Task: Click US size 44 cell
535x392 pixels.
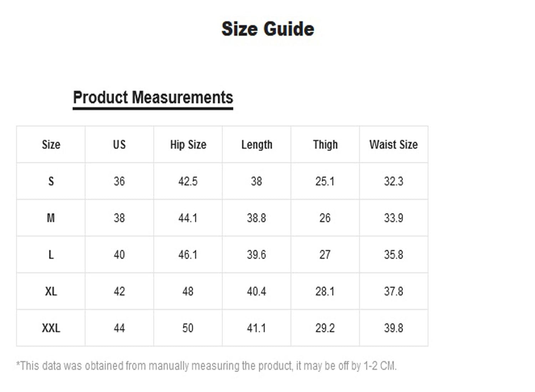Action: 119,328
